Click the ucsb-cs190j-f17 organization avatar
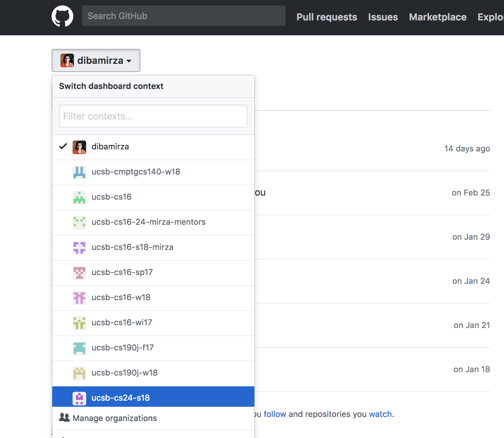The width and height of the screenshot is (504, 438). (79, 348)
